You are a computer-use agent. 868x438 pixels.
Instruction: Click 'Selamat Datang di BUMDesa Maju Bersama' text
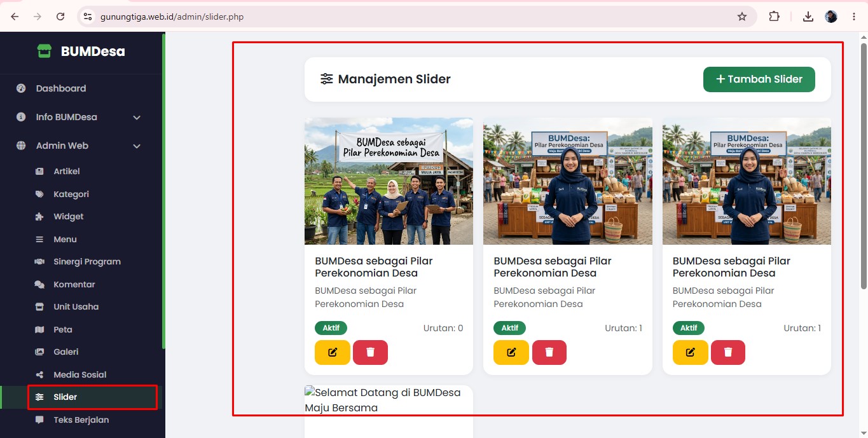tap(383, 400)
